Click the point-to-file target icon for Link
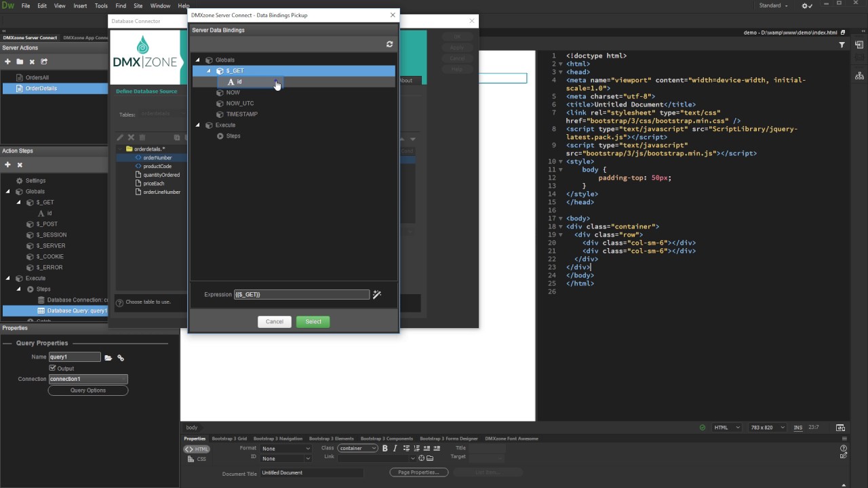 421,458
